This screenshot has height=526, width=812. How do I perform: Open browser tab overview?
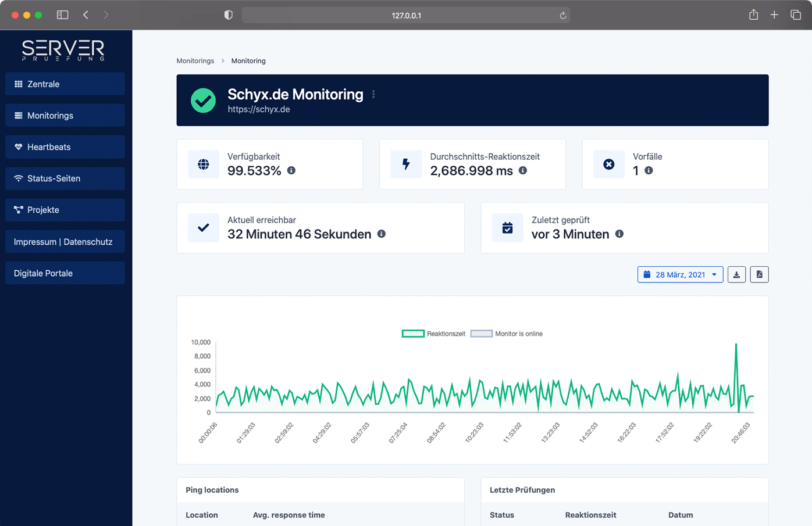pyautogui.click(x=796, y=15)
